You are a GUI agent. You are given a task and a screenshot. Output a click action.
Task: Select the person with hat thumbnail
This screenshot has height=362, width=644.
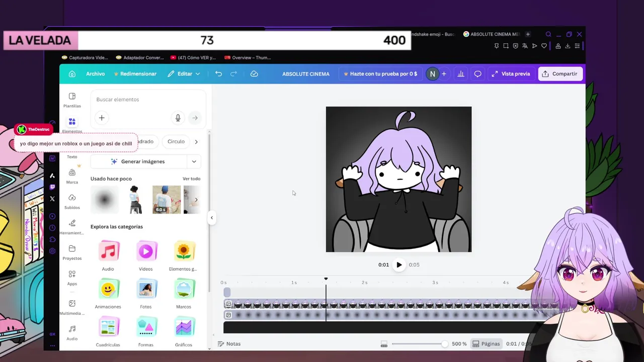coord(135,200)
